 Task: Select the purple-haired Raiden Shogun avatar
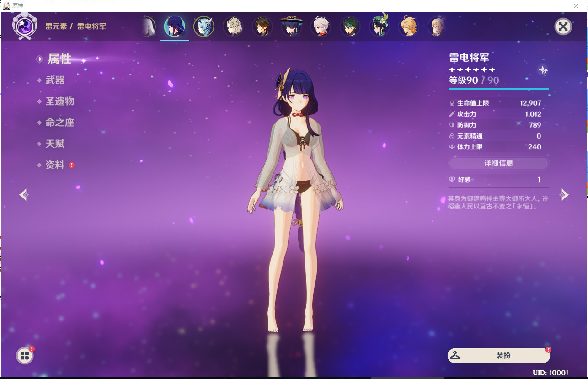coord(175,27)
